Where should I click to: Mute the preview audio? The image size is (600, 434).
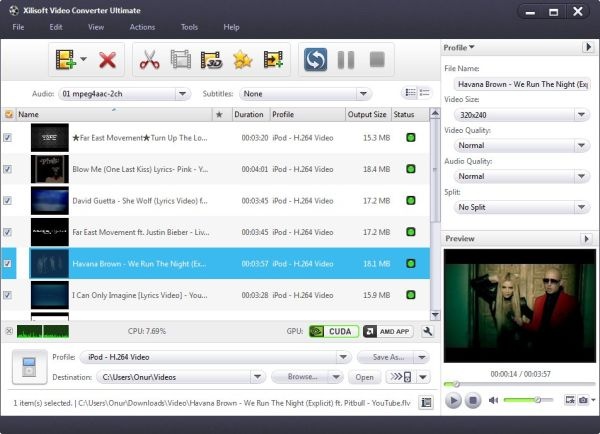point(493,400)
